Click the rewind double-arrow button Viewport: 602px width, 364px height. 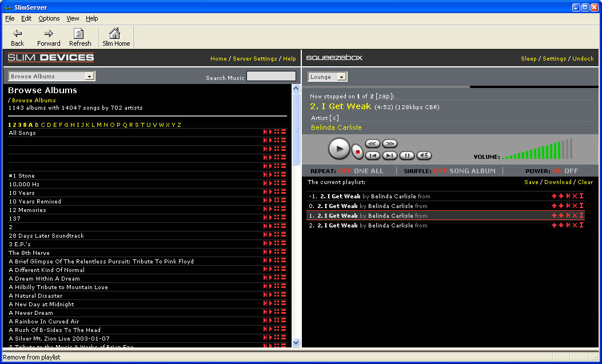pos(372,143)
